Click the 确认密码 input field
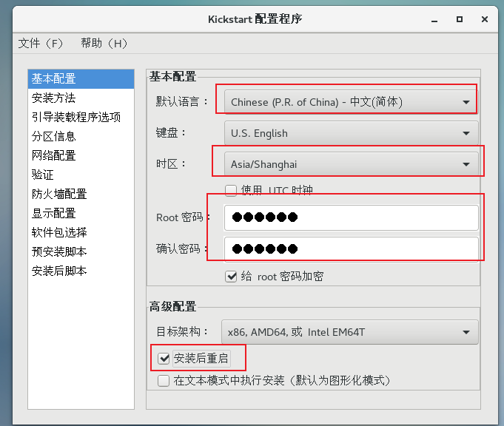 coord(351,249)
